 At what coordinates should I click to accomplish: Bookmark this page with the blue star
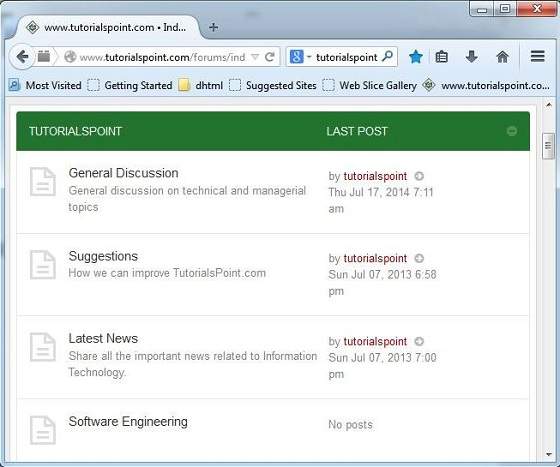tap(416, 56)
